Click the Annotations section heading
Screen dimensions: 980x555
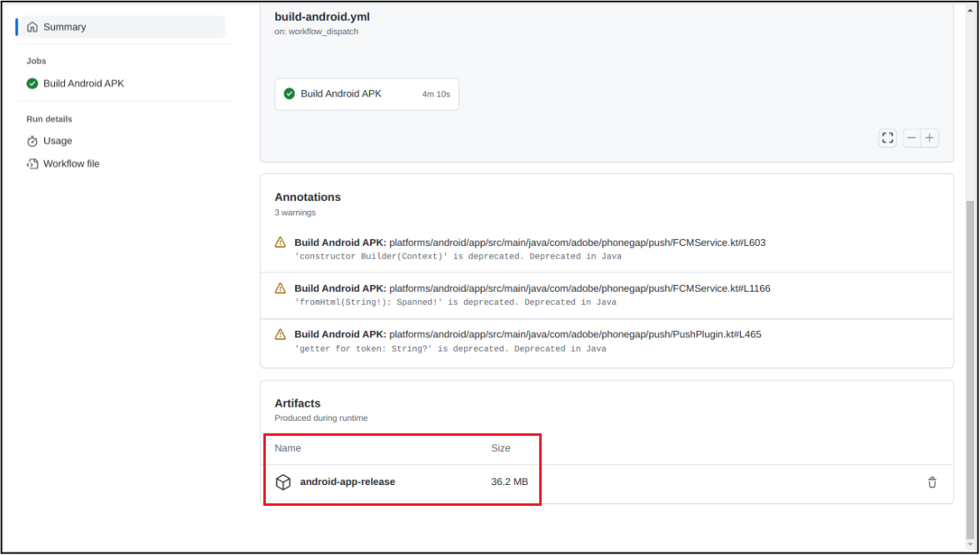point(307,197)
